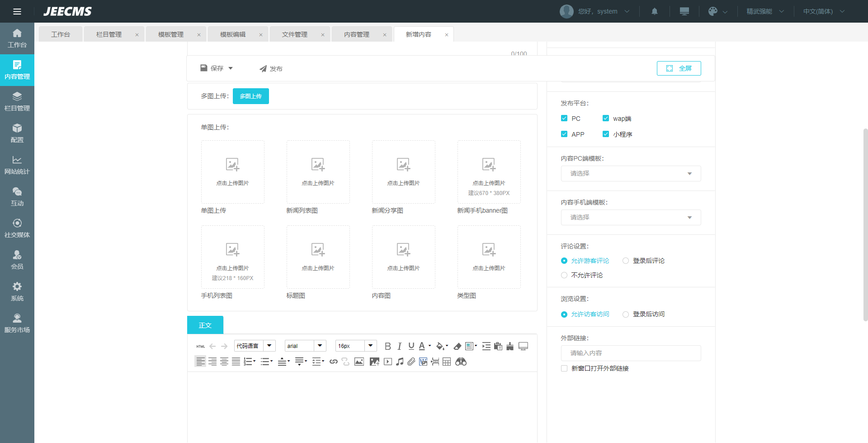Insert a table using the table icon
This screenshot has height=443, width=868.
[x=447, y=362]
